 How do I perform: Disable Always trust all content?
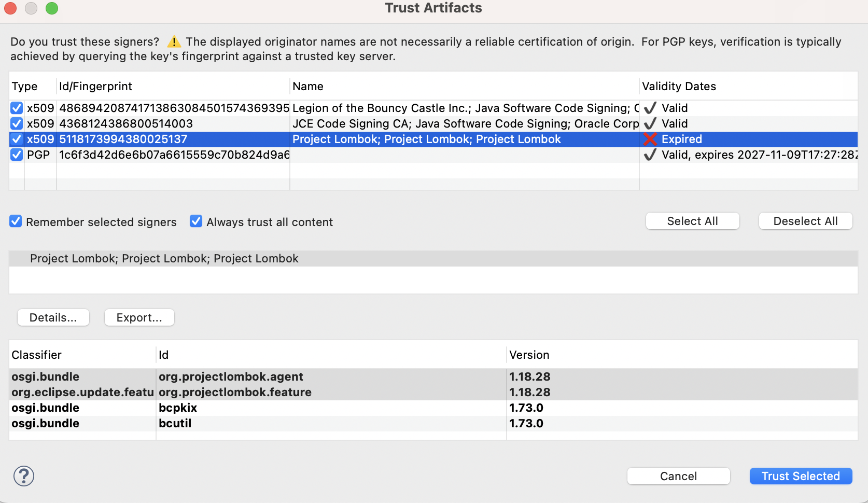[x=195, y=221]
